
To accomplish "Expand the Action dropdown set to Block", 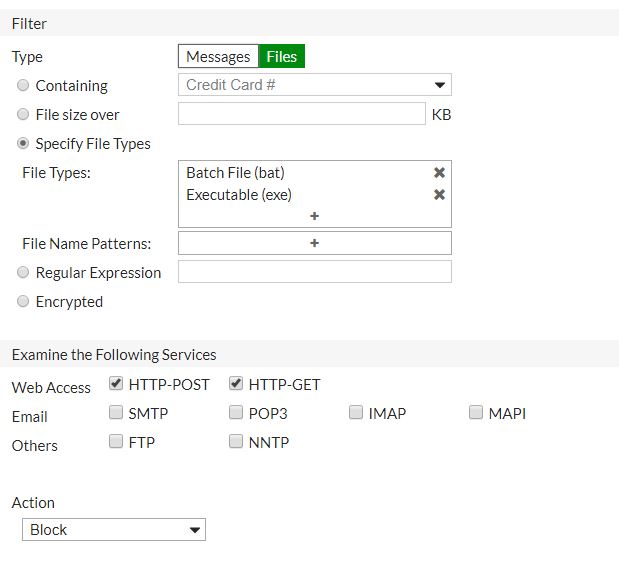I will tap(114, 530).
